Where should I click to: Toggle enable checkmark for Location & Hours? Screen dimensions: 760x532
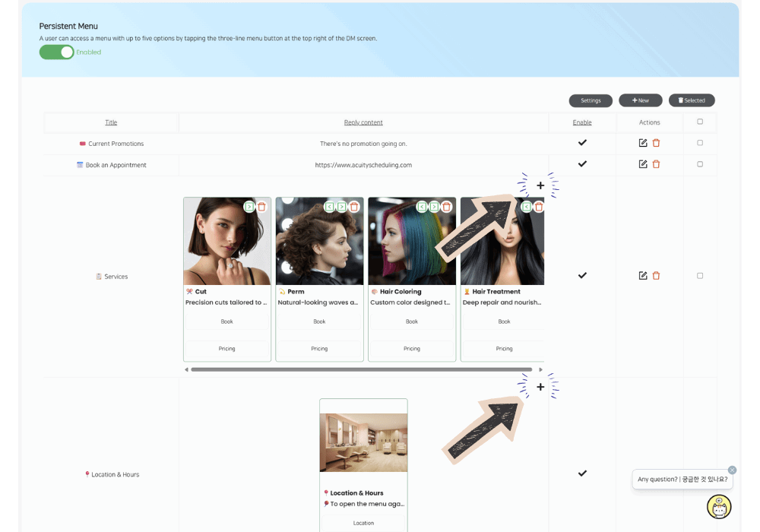tap(583, 473)
